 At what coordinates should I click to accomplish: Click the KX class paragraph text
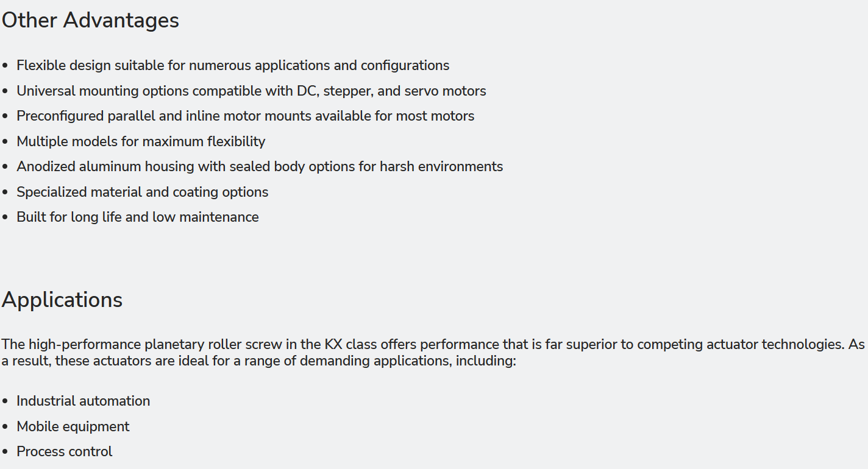pos(433,353)
